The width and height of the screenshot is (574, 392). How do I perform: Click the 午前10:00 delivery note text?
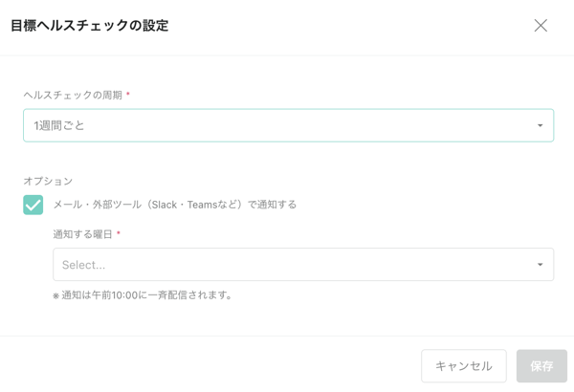tap(147, 295)
